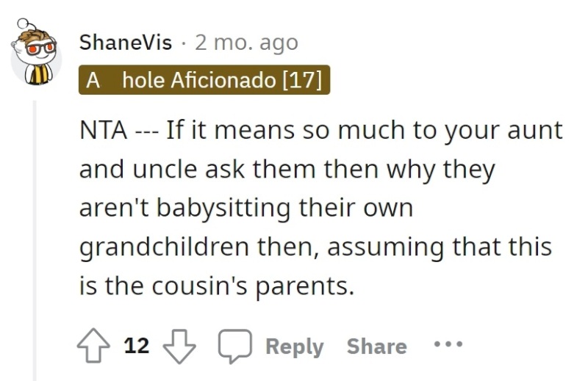Collapse the thread using the vertical line
The image size is (588, 381).
pos(35,240)
